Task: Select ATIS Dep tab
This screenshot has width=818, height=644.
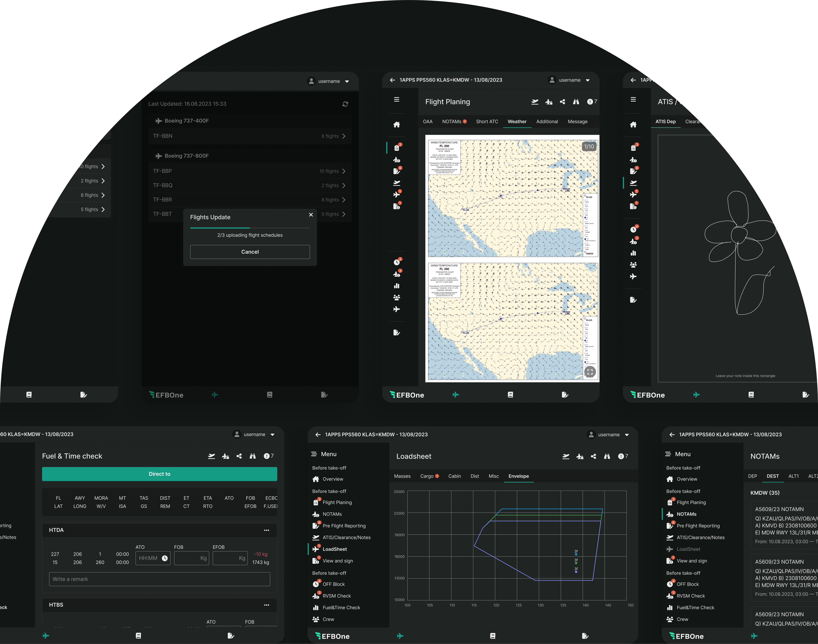Action: pos(665,121)
